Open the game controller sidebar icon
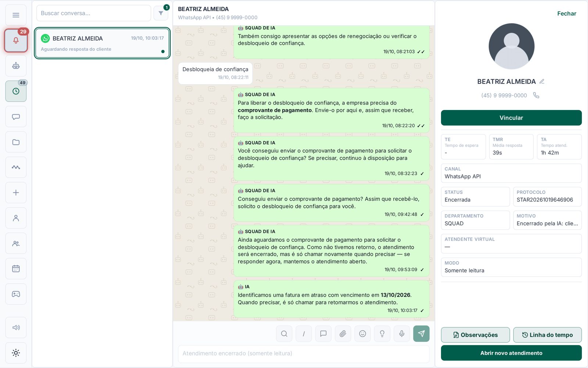 [16, 294]
